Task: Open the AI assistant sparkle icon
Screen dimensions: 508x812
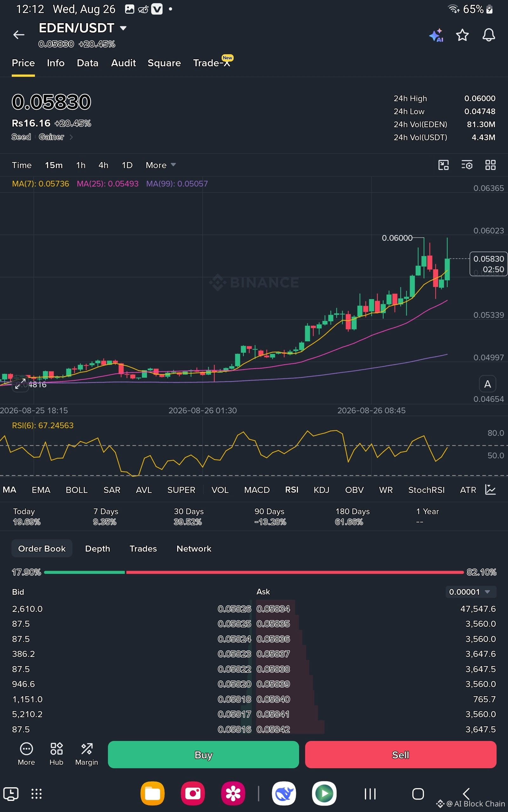Action: pyautogui.click(x=437, y=35)
